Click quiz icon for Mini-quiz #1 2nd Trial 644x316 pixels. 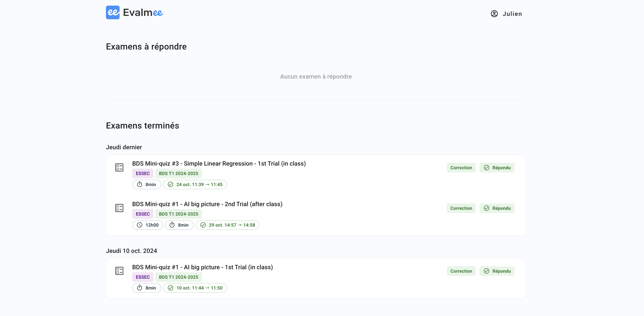119,208
